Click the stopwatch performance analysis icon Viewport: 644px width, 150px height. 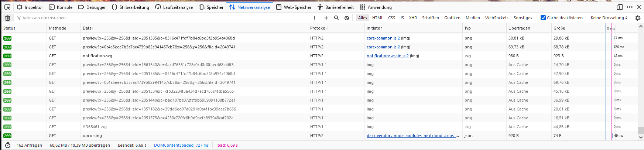click(8, 145)
